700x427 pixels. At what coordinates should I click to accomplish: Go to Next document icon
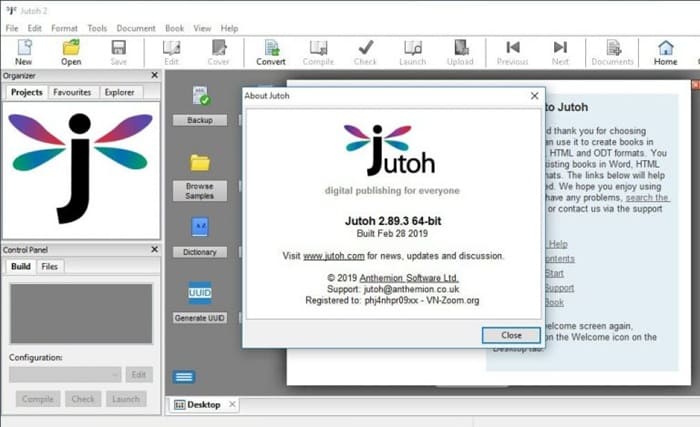coord(560,47)
